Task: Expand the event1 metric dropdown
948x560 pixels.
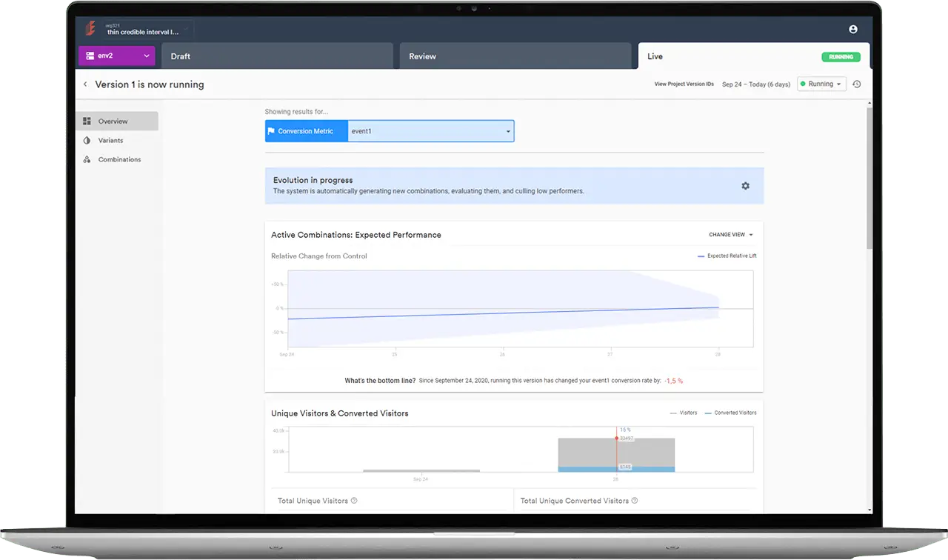Action: (x=430, y=131)
